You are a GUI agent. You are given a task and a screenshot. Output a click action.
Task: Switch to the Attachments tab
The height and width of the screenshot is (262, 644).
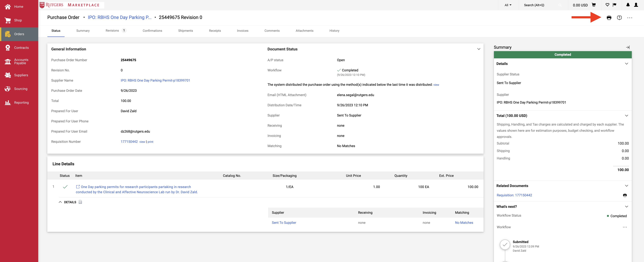304,31
